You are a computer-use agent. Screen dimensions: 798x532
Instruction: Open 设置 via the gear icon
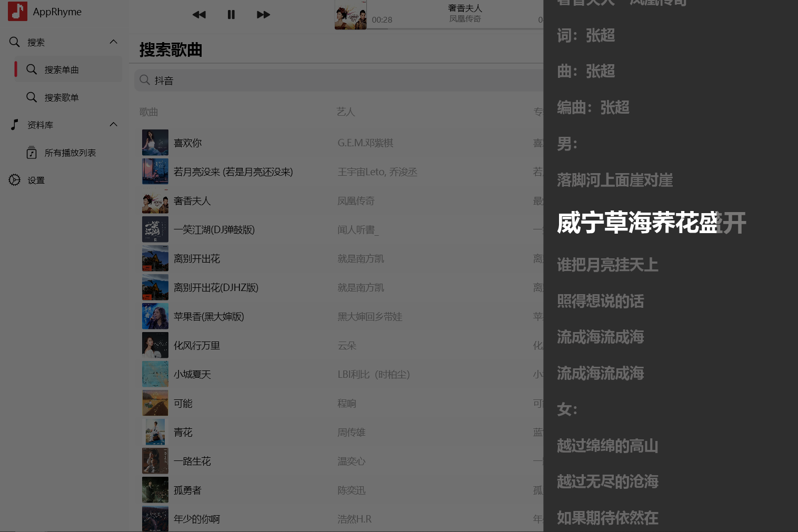coord(14,180)
